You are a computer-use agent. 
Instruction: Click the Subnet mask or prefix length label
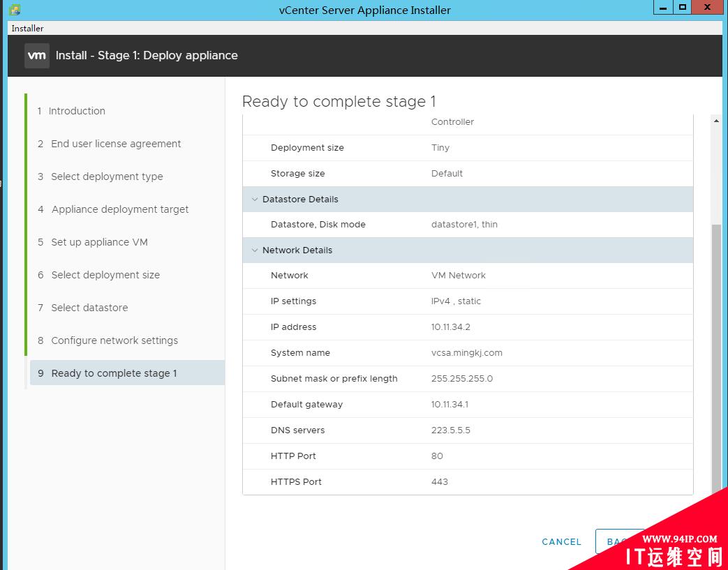click(x=334, y=379)
